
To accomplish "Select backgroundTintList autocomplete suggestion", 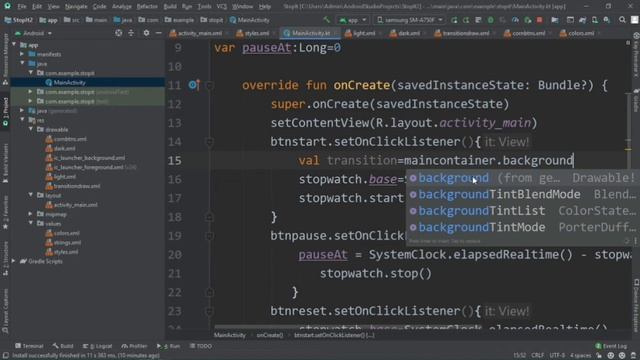I will click(x=522, y=211).
